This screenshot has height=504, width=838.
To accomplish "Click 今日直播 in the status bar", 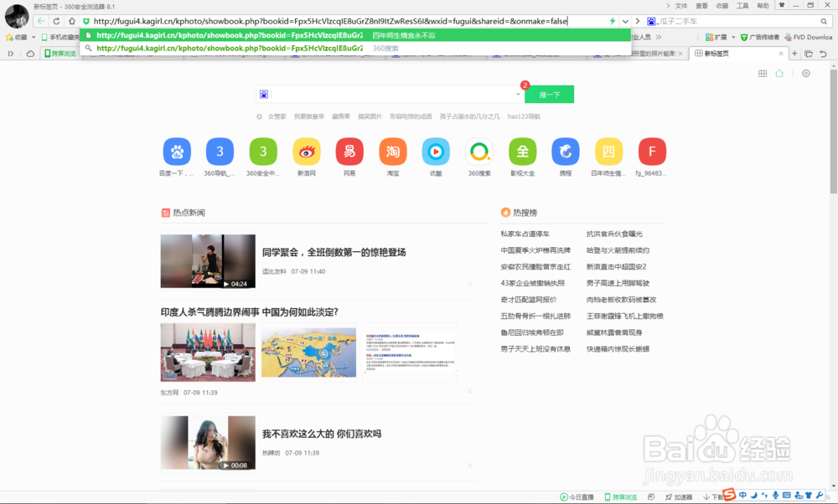I will pyautogui.click(x=577, y=497).
